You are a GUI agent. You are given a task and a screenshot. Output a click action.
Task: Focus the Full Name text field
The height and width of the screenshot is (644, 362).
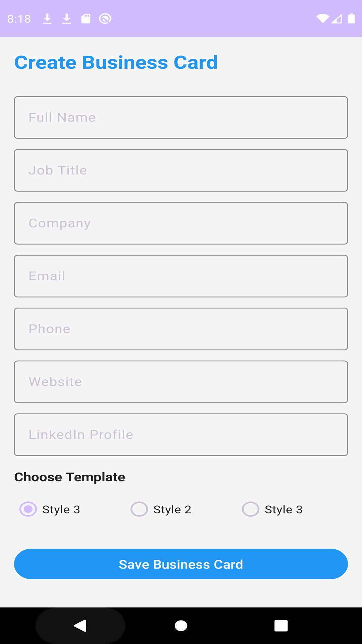click(181, 117)
